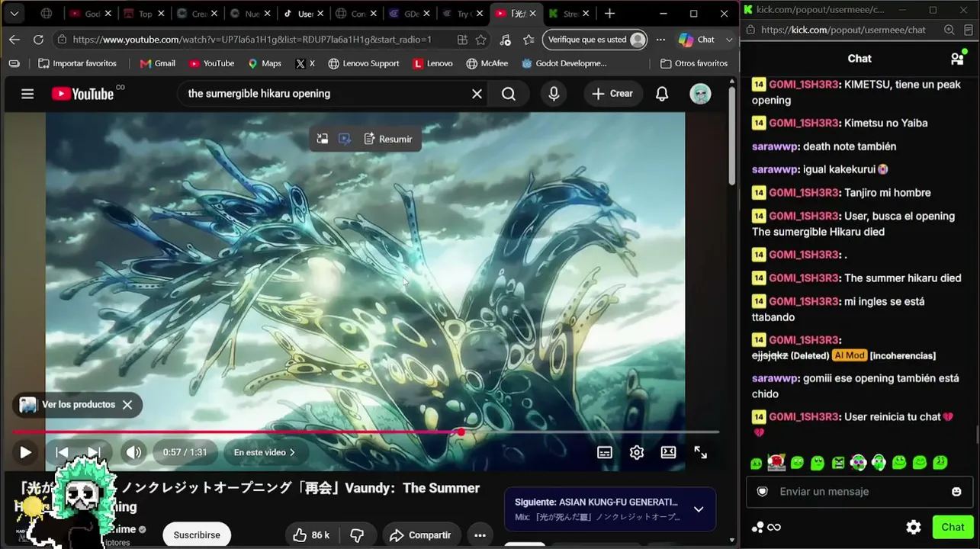Open McAfee bookmark

pyautogui.click(x=487, y=63)
